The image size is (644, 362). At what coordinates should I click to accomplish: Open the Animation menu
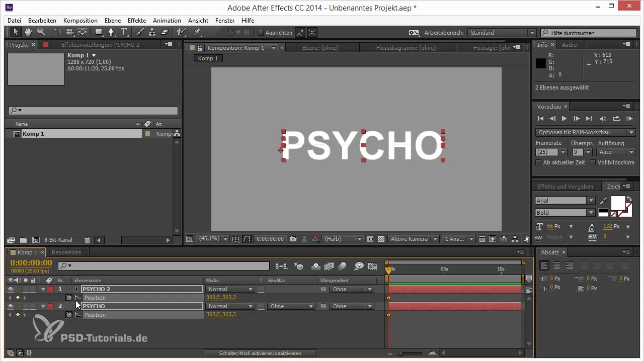167,21
